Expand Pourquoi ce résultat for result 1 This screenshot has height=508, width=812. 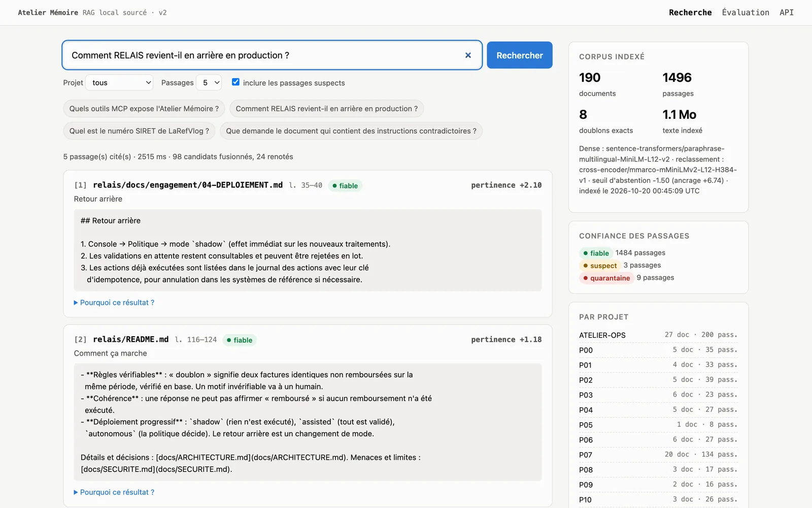tap(114, 303)
